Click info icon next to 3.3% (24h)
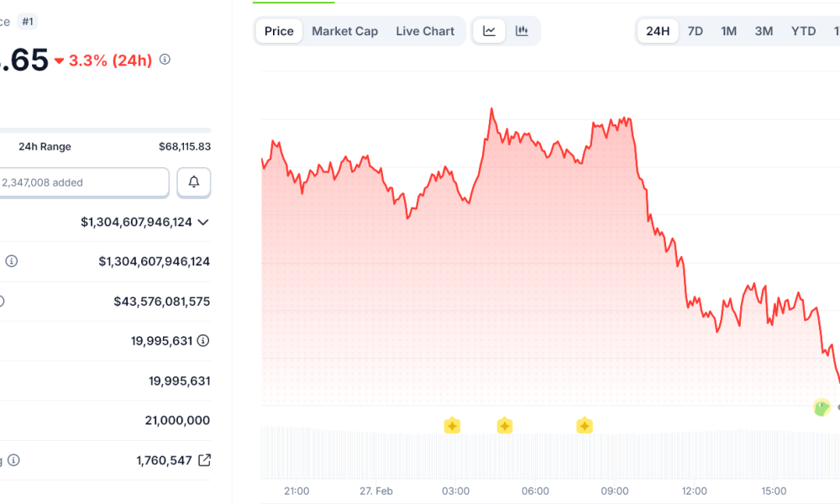840x504 pixels. (165, 60)
